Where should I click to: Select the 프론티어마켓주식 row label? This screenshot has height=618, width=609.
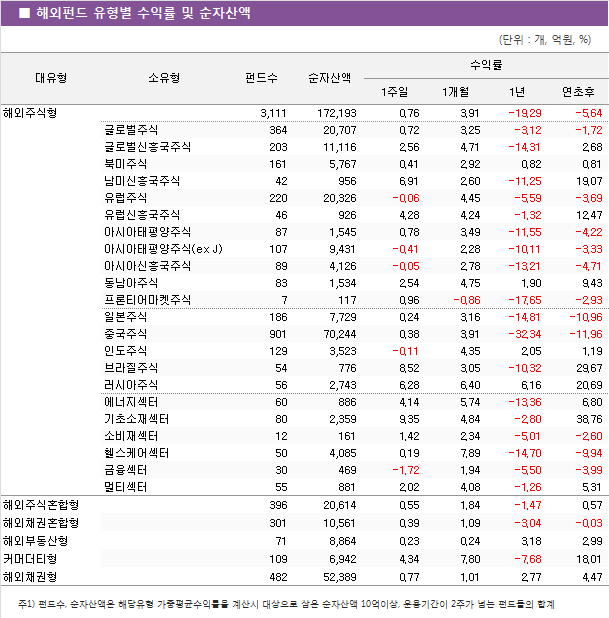click(x=147, y=300)
